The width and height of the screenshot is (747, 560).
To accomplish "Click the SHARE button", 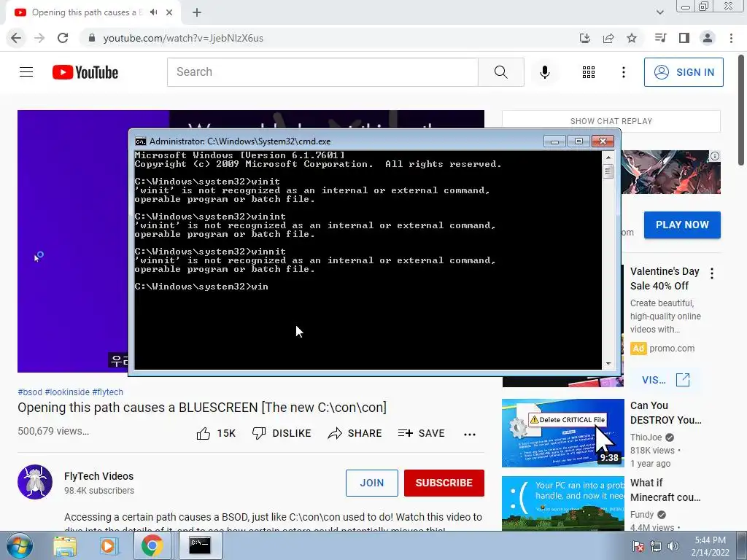I will 355,433.
